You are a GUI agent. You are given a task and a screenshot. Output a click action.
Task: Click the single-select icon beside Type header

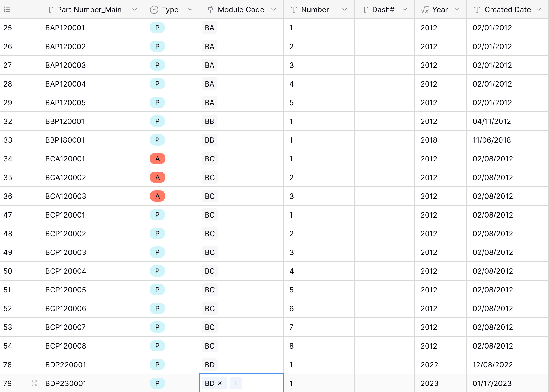point(154,10)
